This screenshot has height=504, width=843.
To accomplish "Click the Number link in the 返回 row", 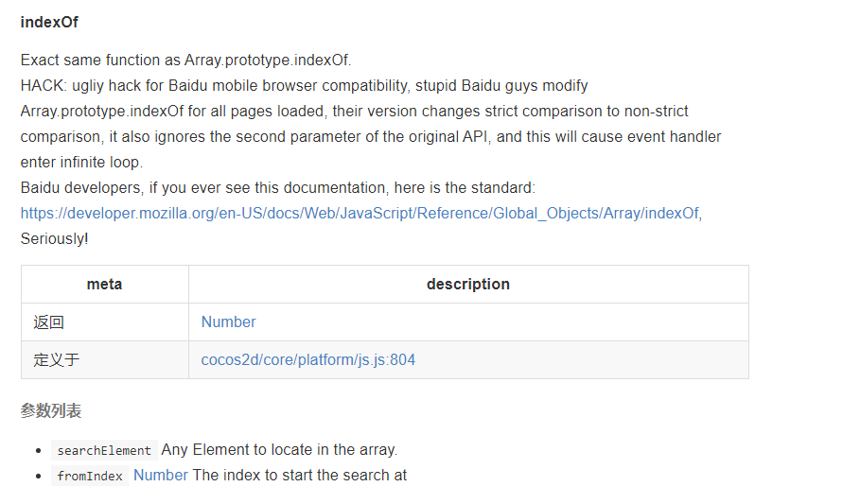I will 228,322.
